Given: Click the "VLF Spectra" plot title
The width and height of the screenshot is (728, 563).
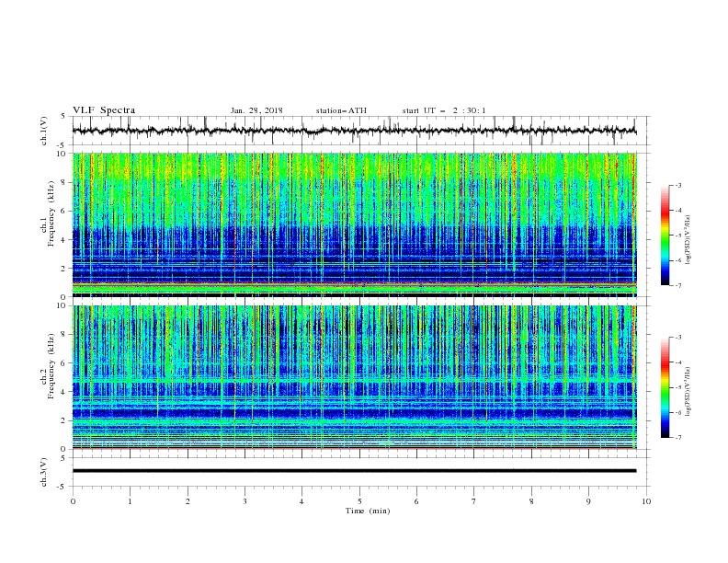Looking at the screenshot, I should pos(104,110).
